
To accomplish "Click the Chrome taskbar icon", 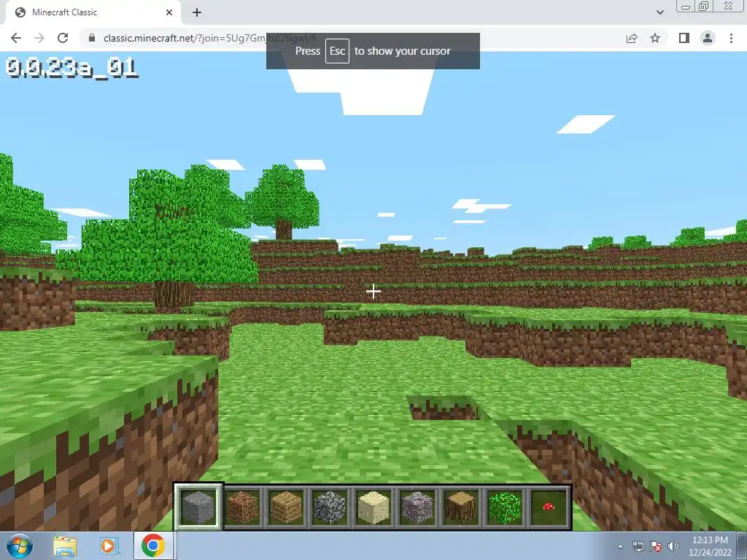I will 153,545.
